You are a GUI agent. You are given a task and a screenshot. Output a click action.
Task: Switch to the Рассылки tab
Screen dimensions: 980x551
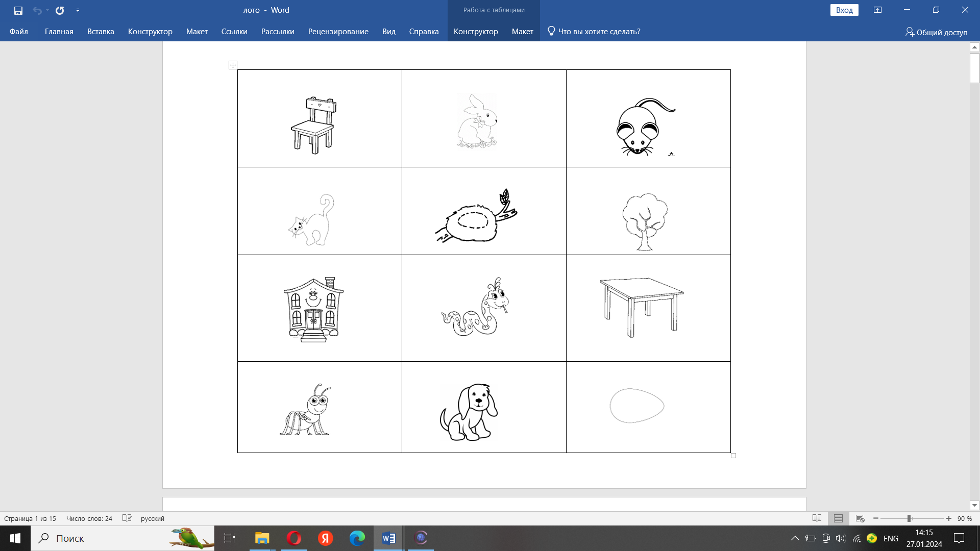click(x=278, y=32)
